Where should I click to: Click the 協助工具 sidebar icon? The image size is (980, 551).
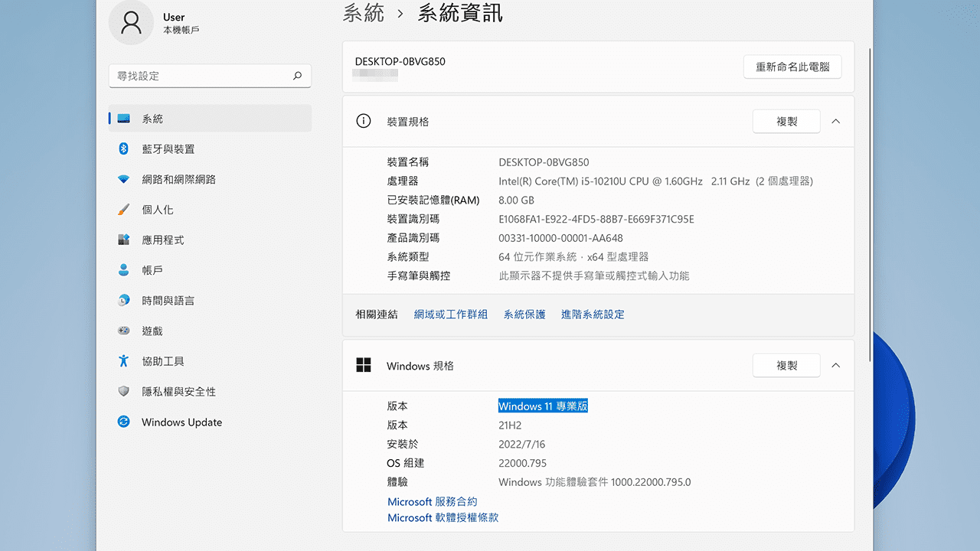(124, 360)
